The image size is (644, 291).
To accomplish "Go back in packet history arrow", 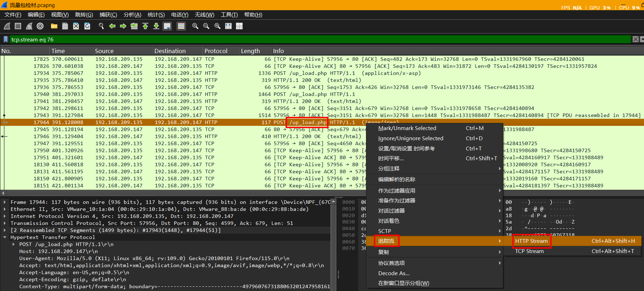I will [112, 26].
